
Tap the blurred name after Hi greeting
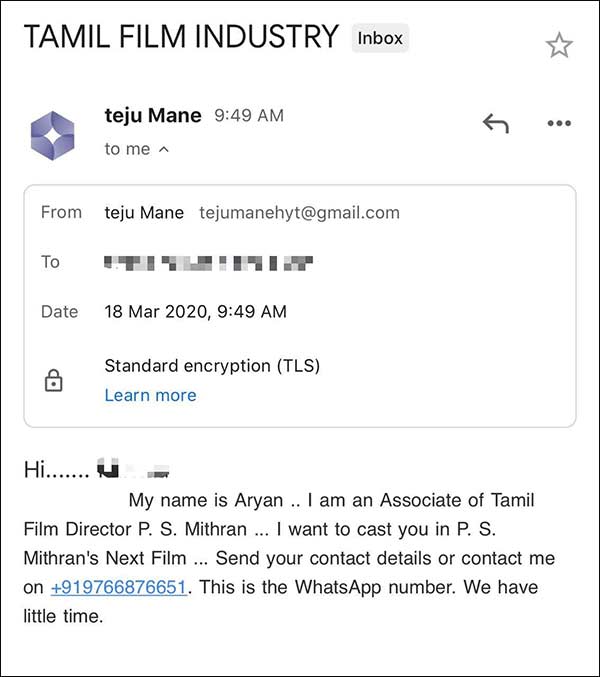[x=133, y=469]
